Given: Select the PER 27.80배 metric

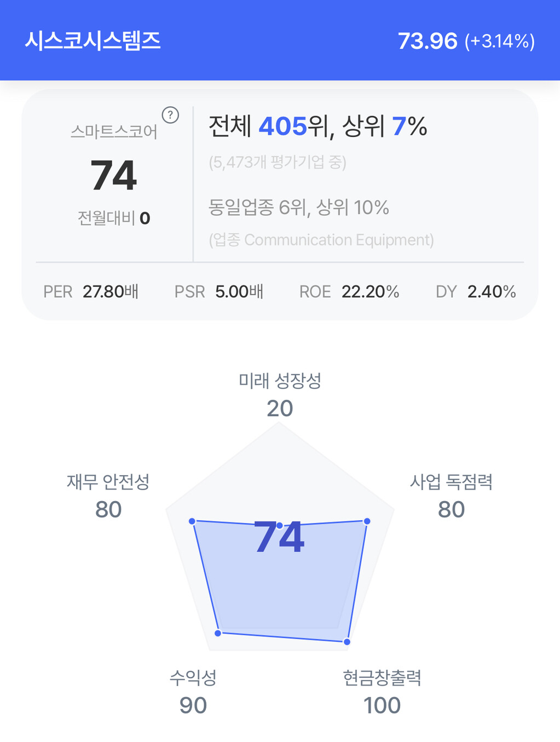Looking at the screenshot, I should tap(91, 292).
